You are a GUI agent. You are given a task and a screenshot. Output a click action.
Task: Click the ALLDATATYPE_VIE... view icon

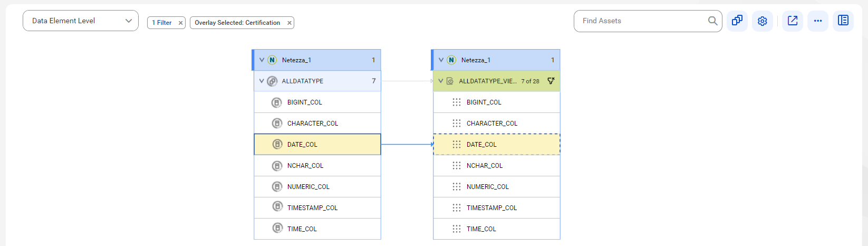coord(450,81)
